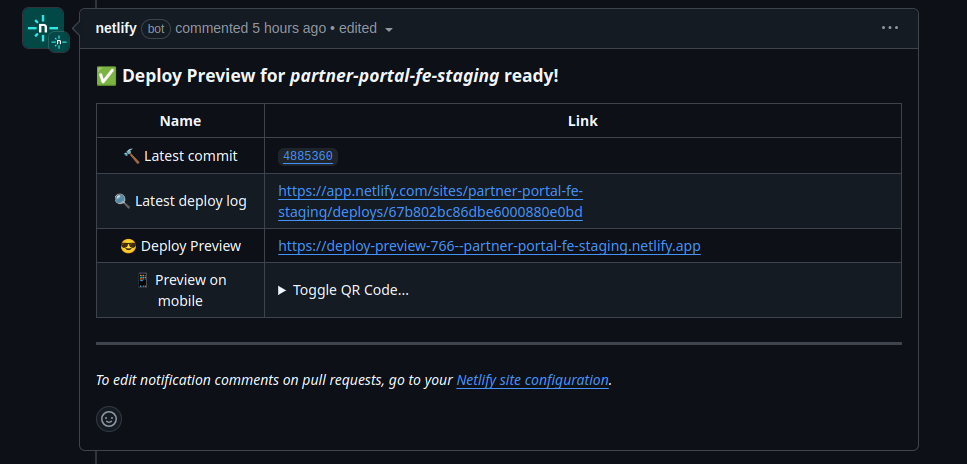Click the phone icon beside Preview on mobile
967x464 pixels.
point(143,280)
